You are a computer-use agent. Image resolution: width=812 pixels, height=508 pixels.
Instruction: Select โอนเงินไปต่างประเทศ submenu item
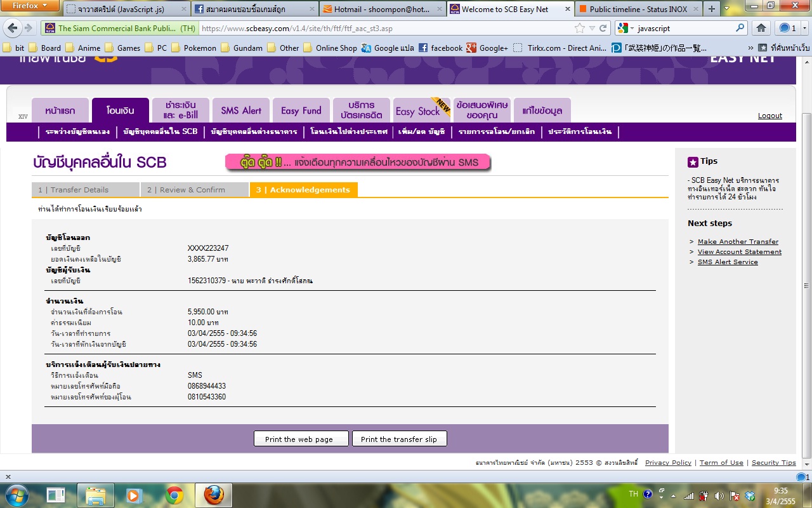click(349, 131)
